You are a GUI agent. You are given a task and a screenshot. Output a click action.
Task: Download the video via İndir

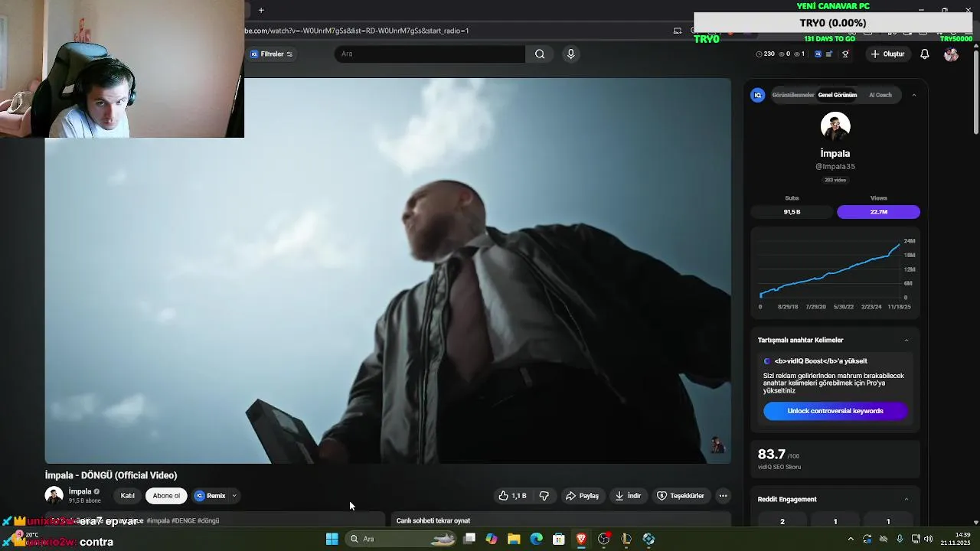(628, 496)
